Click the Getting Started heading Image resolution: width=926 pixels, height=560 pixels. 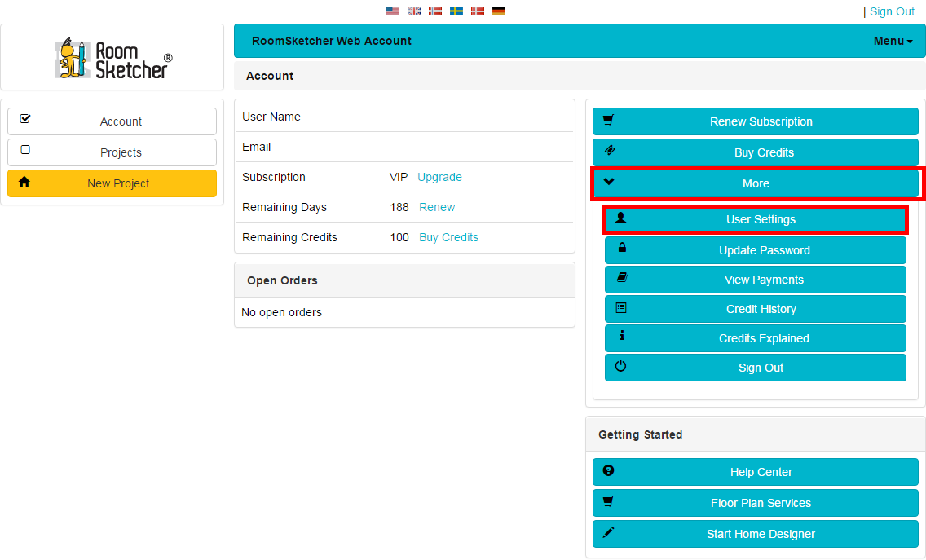640,434
